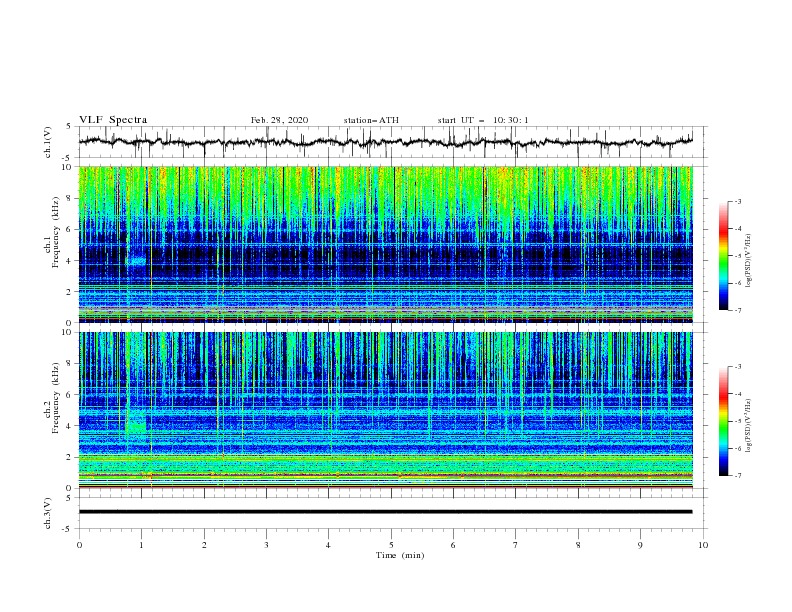The width and height of the screenshot is (792, 612).
Task: Click time axis tick label "4"
Action: pyautogui.click(x=328, y=545)
